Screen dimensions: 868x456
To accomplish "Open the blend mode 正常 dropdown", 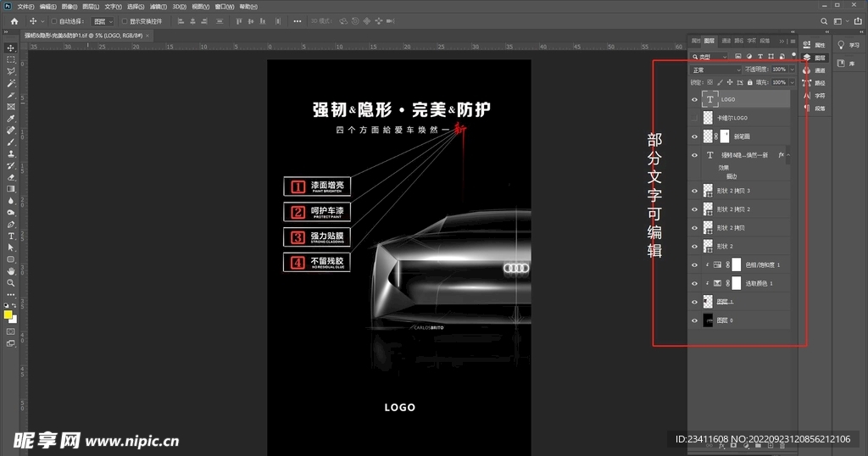I will (x=715, y=70).
